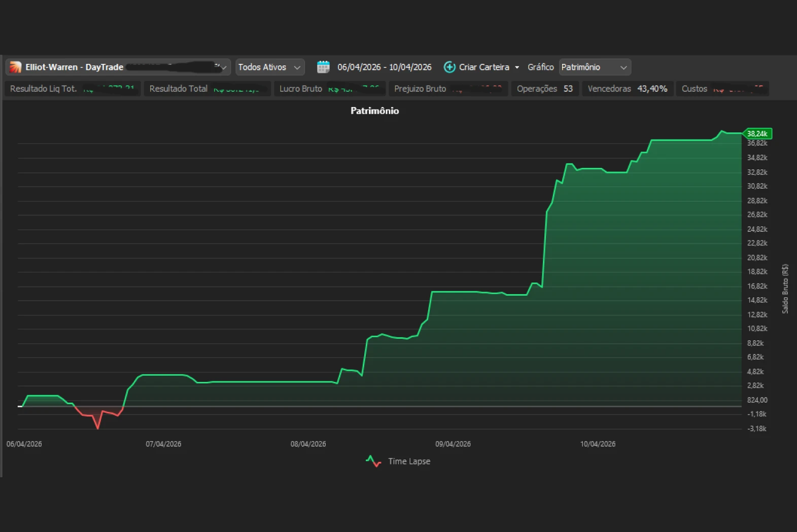Select the date range 06/04/2026 - 10/04/2026
This screenshot has height=532, width=797.
click(x=385, y=67)
